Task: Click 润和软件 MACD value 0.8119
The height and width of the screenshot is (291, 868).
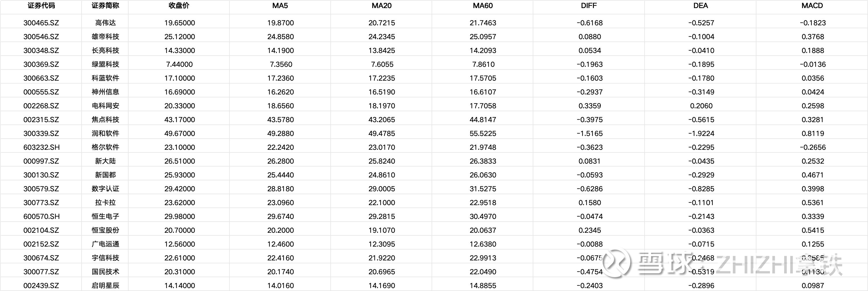Action: pos(813,133)
